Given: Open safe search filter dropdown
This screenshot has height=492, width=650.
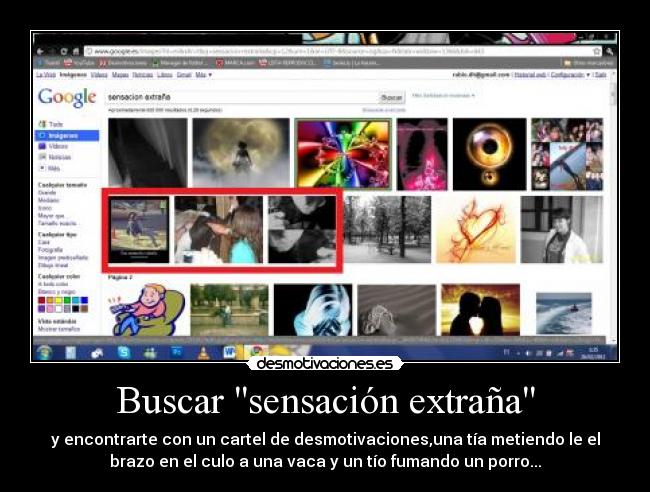Looking at the screenshot, I should click(443, 95).
